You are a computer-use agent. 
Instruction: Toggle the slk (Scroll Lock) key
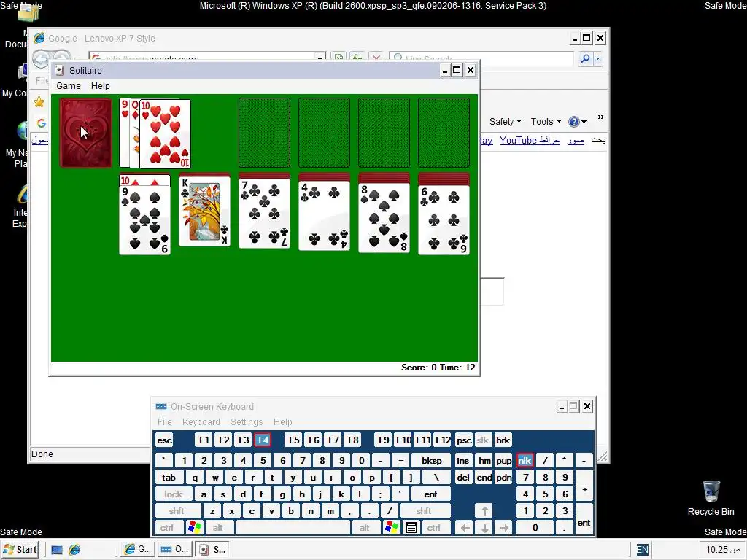pyautogui.click(x=483, y=440)
